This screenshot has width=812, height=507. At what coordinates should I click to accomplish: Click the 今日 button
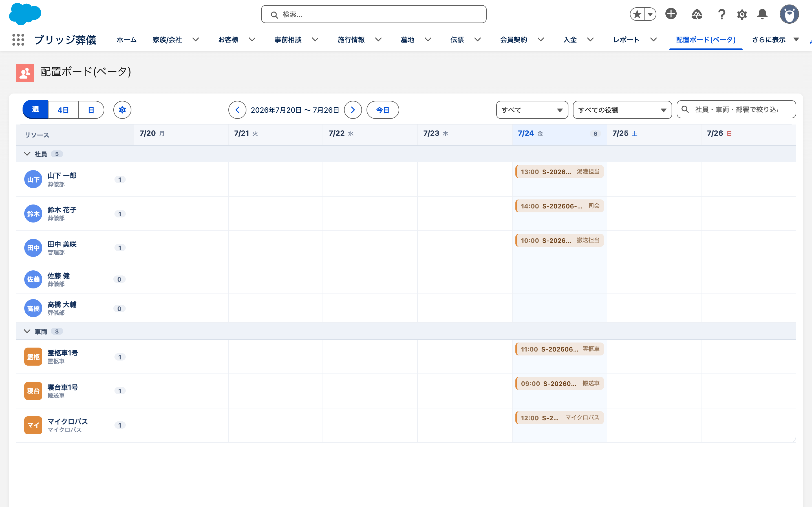[383, 110]
